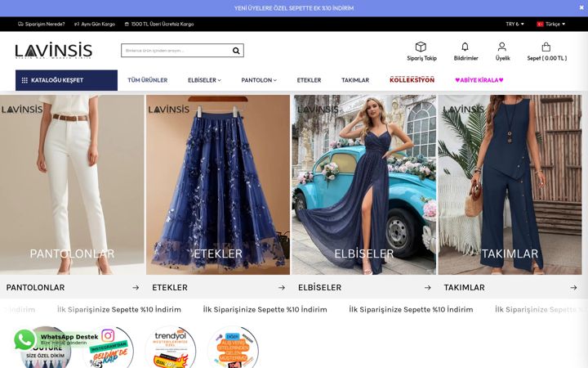
Task: Focus the product search input field
Action: click(x=175, y=51)
